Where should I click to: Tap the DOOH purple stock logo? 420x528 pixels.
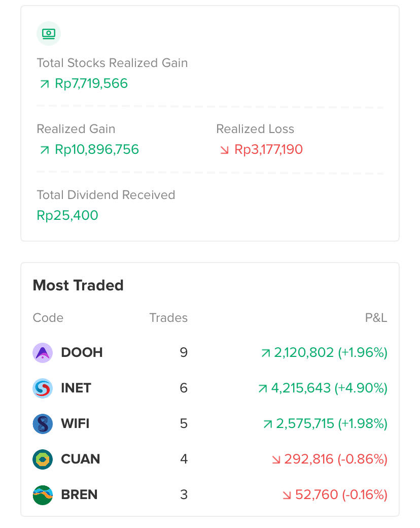click(43, 353)
